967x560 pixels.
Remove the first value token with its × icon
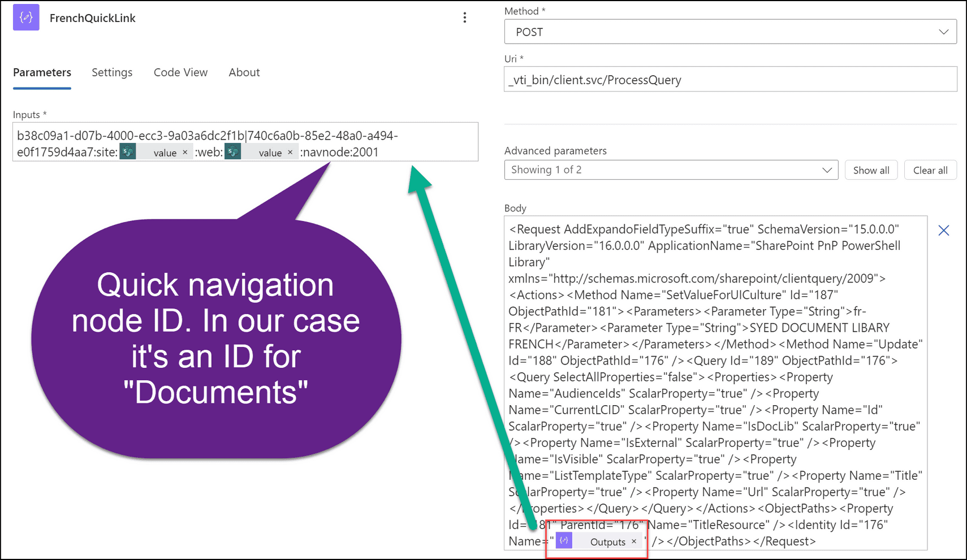[185, 152]
